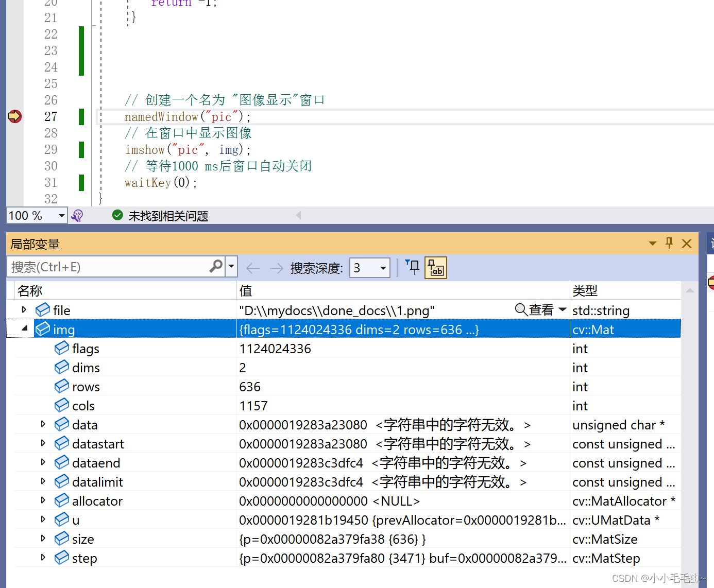Viewport: 714px width, 588px height.
Task: Click the waitKey(0) code on line 31
Action: click(161, 183)
